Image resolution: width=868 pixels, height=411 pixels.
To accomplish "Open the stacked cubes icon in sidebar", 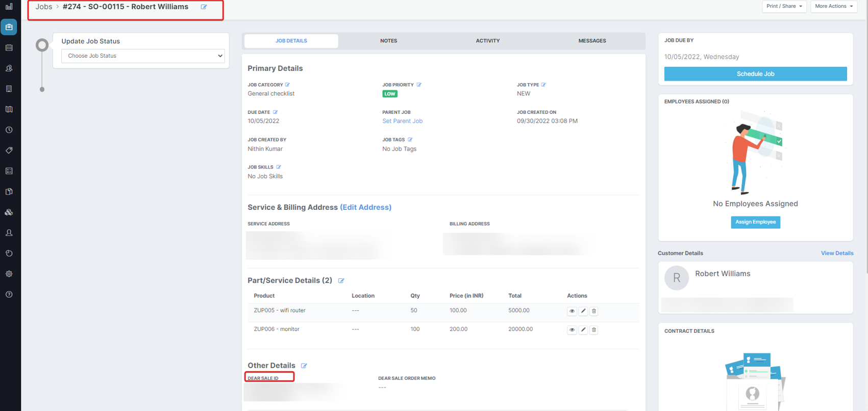I will point(9,212).
